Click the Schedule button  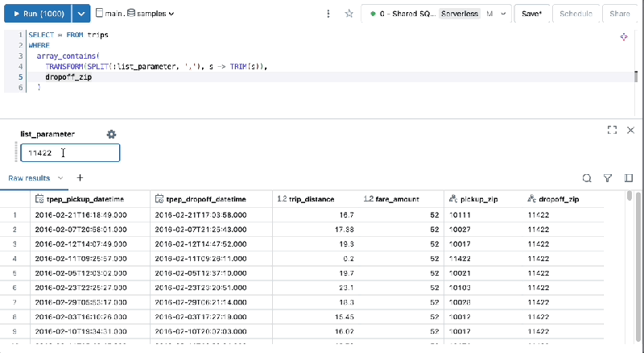click(576, 14)
